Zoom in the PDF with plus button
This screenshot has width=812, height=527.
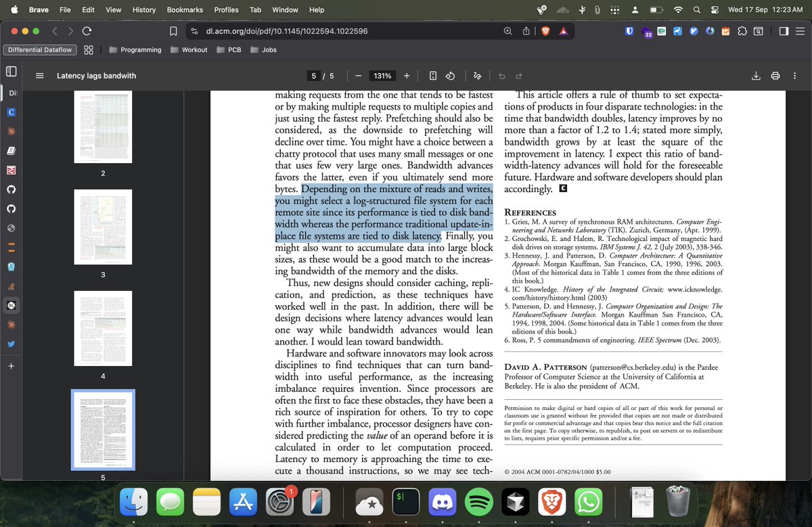pyautogui.click(x=407, y=76)
